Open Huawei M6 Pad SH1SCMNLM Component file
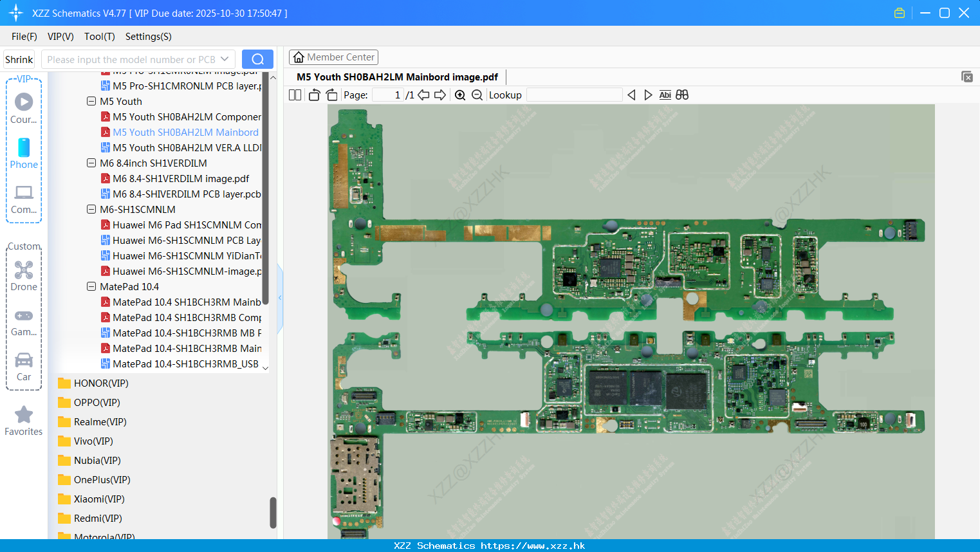980x552 pixels. [x=181, y=225]
